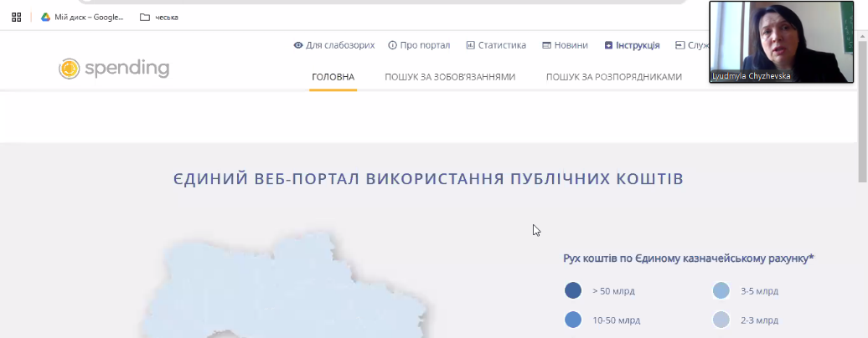This screenshot has height=338, width=868.
Task: Click the chart icon beside Статистика
Action: 471,45
